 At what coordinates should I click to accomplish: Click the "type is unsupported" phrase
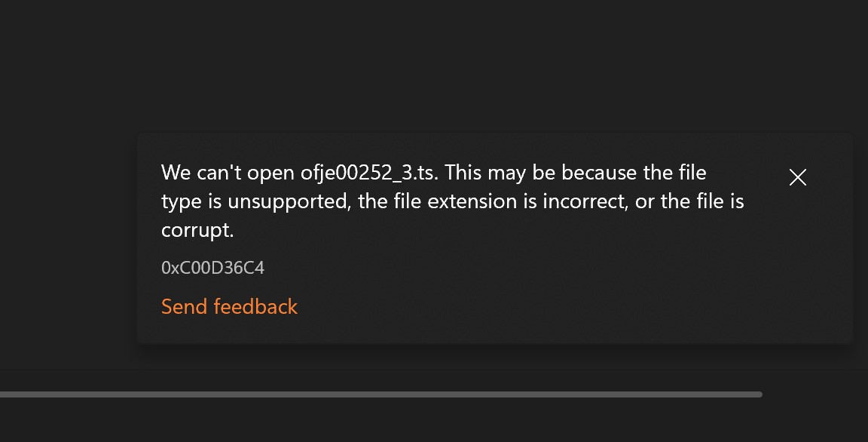point(253,202)
